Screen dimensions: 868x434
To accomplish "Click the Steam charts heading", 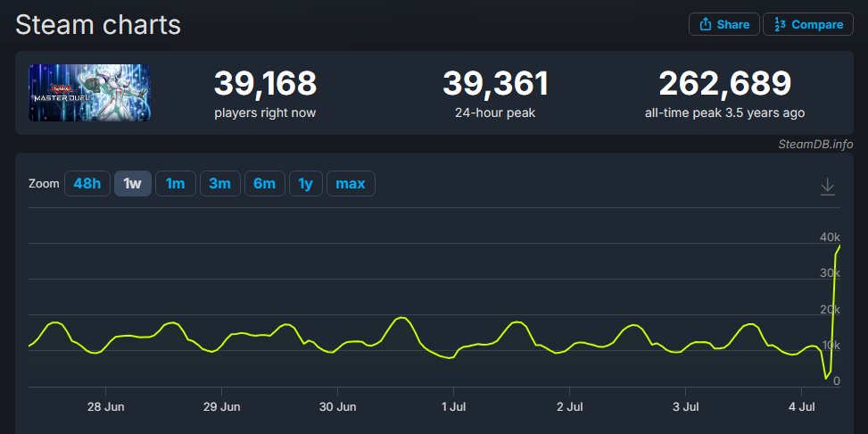I will pos(98,25).
